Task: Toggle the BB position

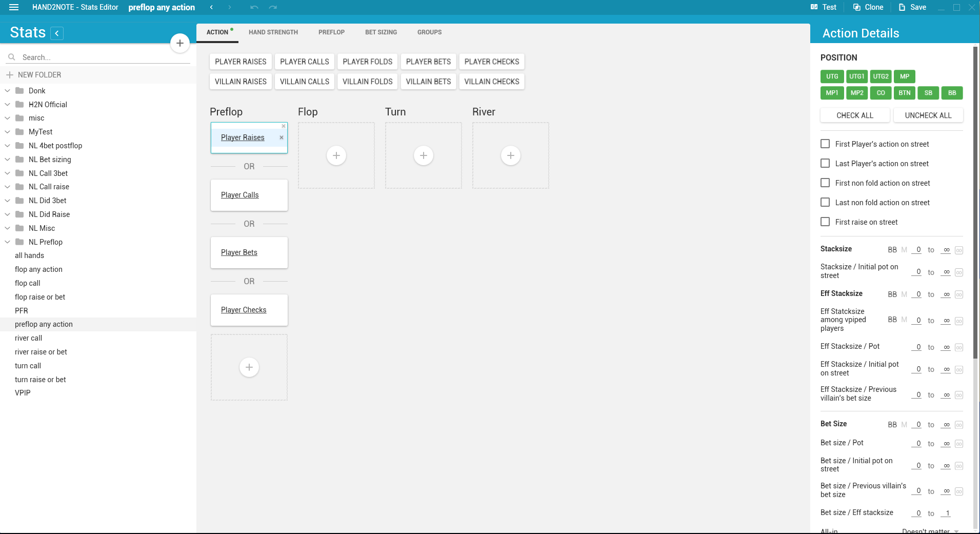Action: [952, 93]
